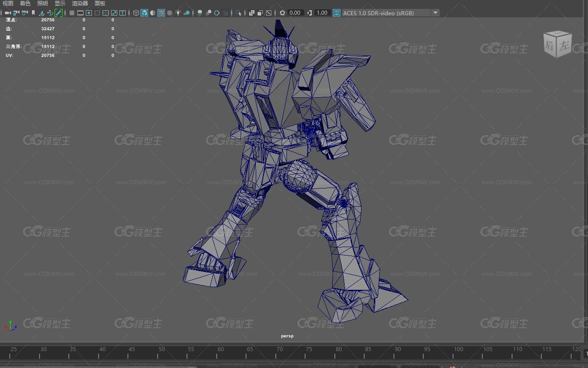Image resolution: width=588 pixels, height=368 pixels.
Task: Toggle X-Ray Active Components icon
Action: [260, 13]
